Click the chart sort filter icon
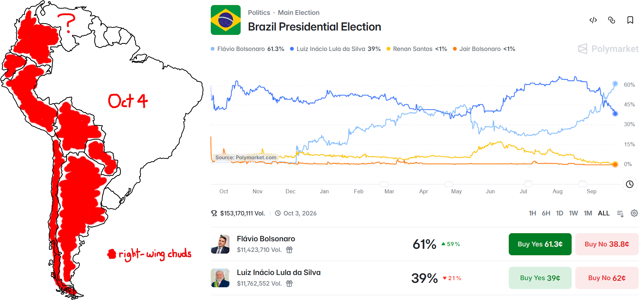 (620, 214)
